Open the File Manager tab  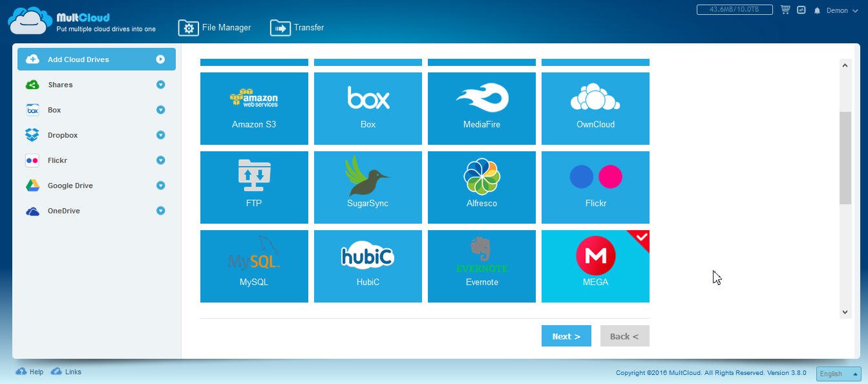tap(215, 28)
